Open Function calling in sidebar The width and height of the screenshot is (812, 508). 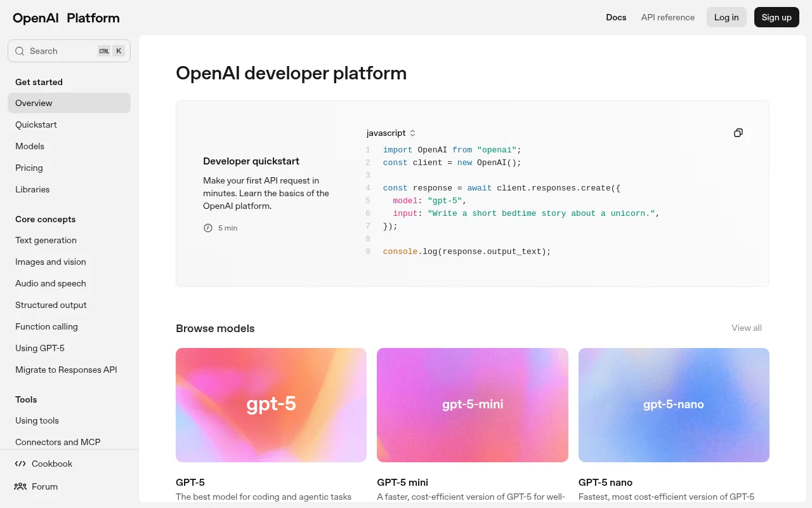pyautogui.click(x=46, y=326)
